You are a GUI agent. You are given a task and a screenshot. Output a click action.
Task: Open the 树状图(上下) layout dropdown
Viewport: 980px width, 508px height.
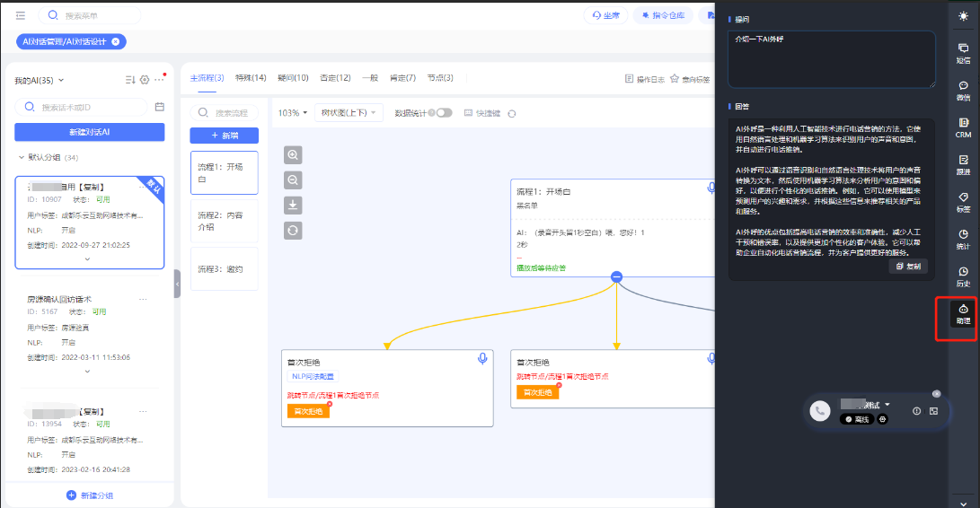(x=349, y=113)
